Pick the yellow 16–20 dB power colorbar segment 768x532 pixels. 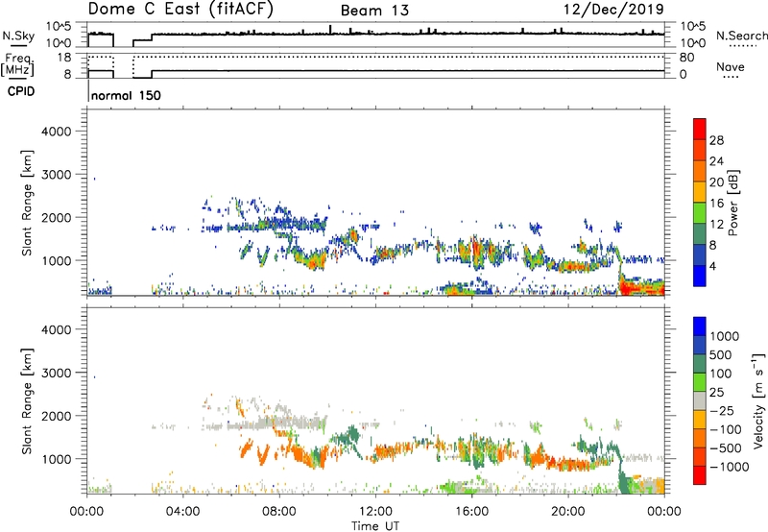pyautogui.click(x=700, y=192)
